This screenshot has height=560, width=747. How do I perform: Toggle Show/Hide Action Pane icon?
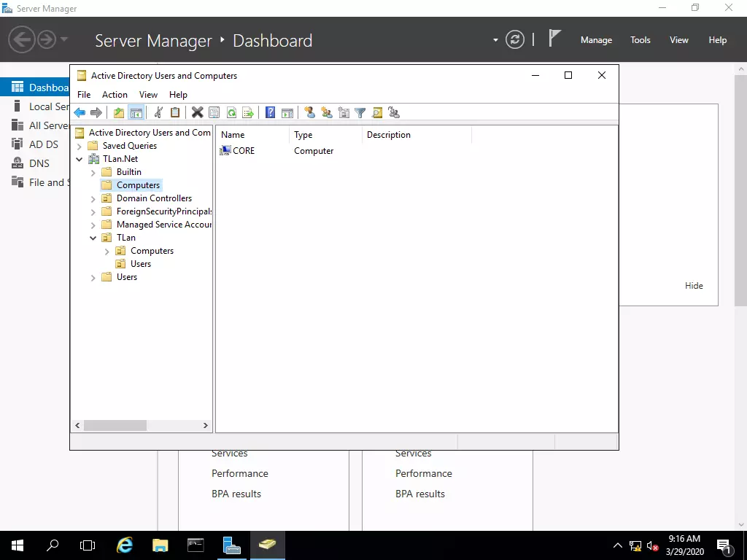[287, 113]
